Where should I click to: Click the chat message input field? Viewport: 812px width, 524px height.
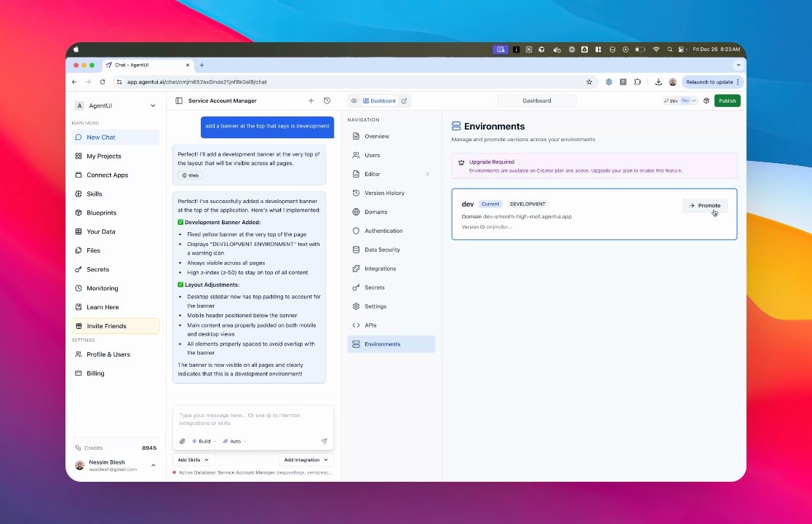coord(253,419)
